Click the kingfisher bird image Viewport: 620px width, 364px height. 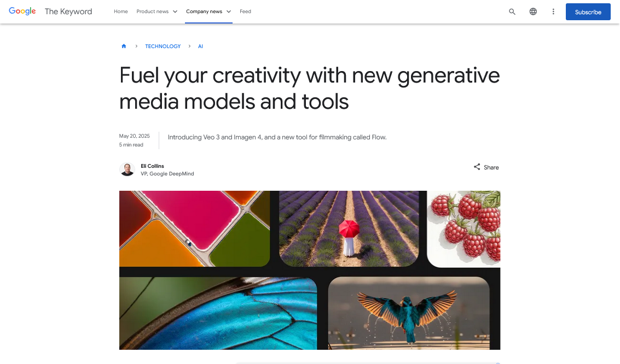click(409, 313)
